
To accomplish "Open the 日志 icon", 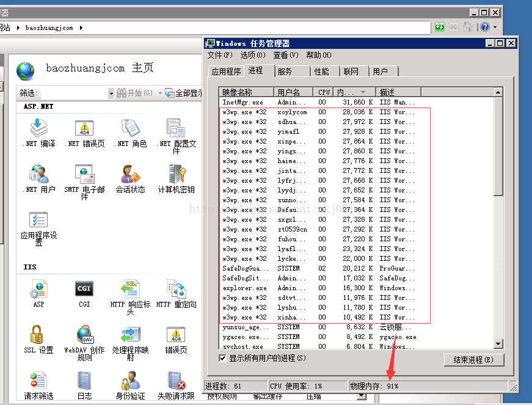I will pos(84,381).
